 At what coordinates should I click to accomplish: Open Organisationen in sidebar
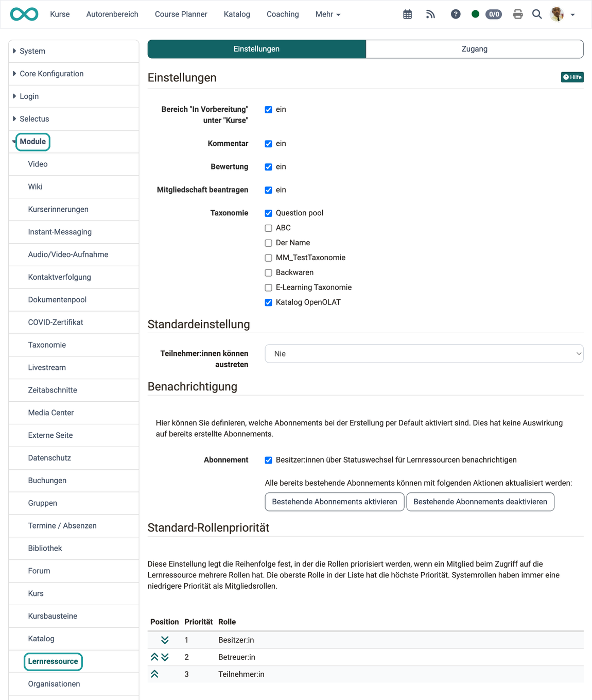74,685
